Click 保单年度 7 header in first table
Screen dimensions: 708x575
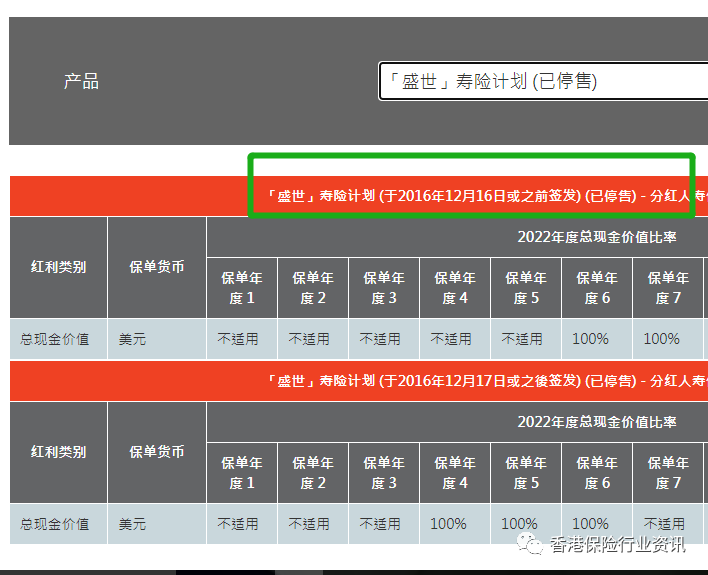(668, 288)
